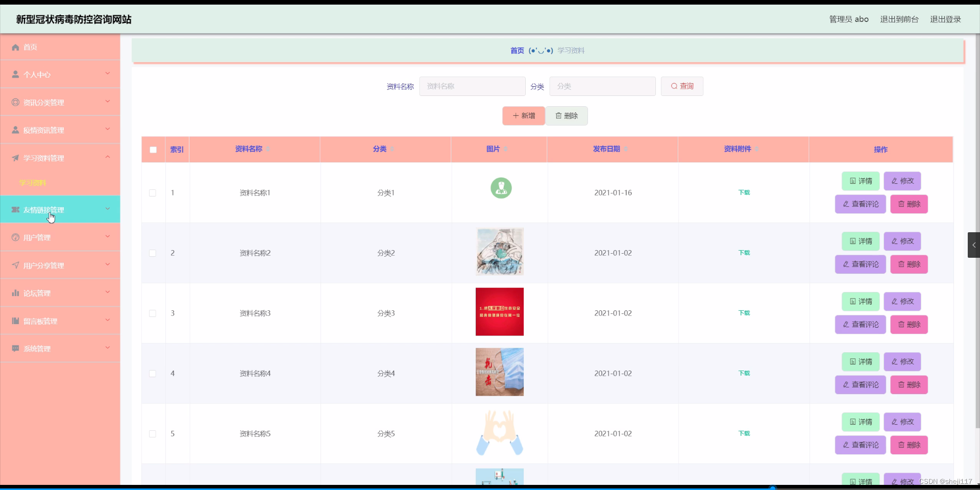Click the 查询 search button
Image resolution: width=980 pixels, height=490 pixels.
coord(682,86)
